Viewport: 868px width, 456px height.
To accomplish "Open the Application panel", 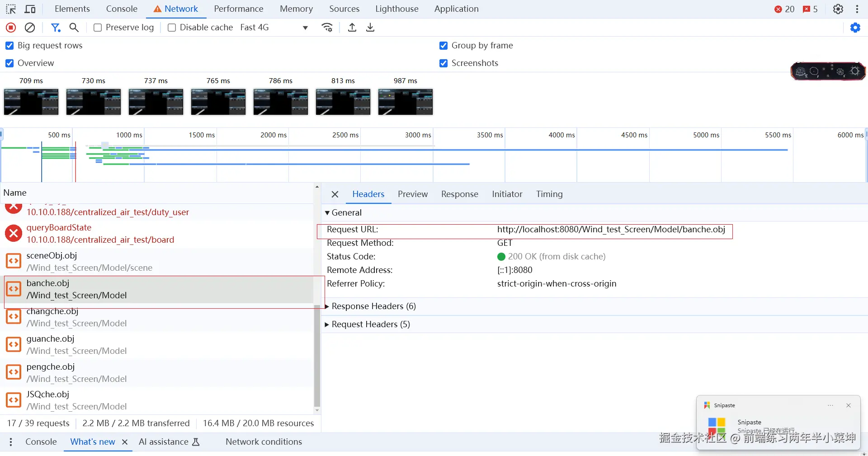I will pos(457,9).
